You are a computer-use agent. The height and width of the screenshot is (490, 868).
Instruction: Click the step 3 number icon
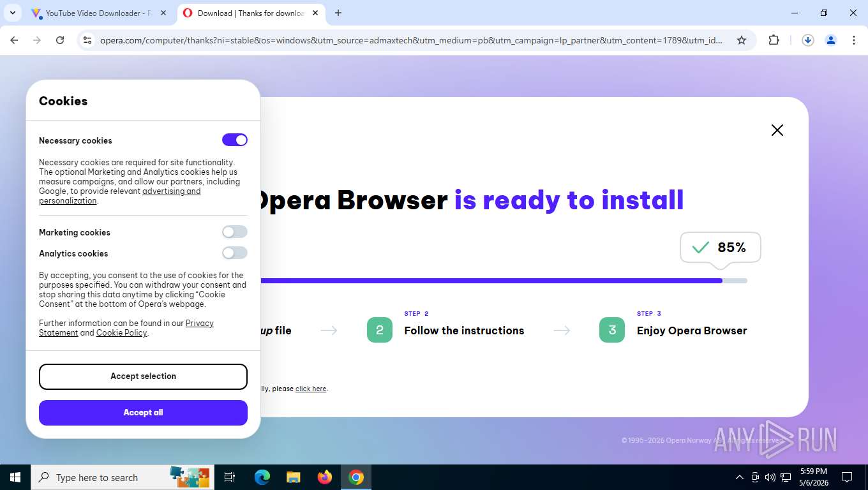[x=612, y=330]
